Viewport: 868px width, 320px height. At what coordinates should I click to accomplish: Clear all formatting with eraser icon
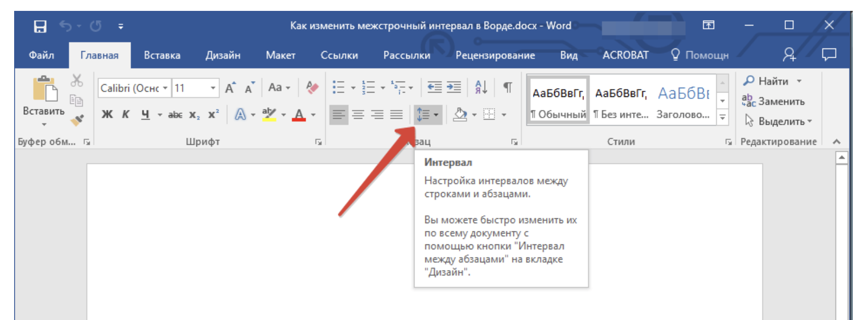(x=312, y=88)
